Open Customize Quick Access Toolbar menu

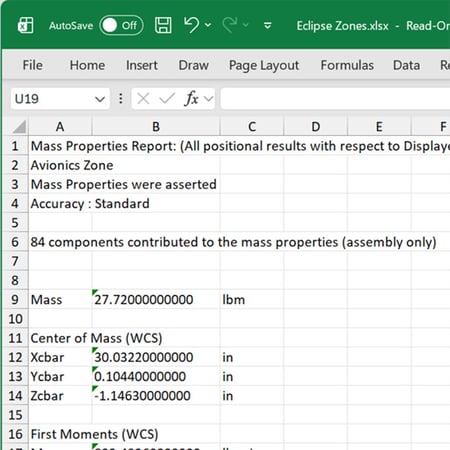[x=267, y=25]
